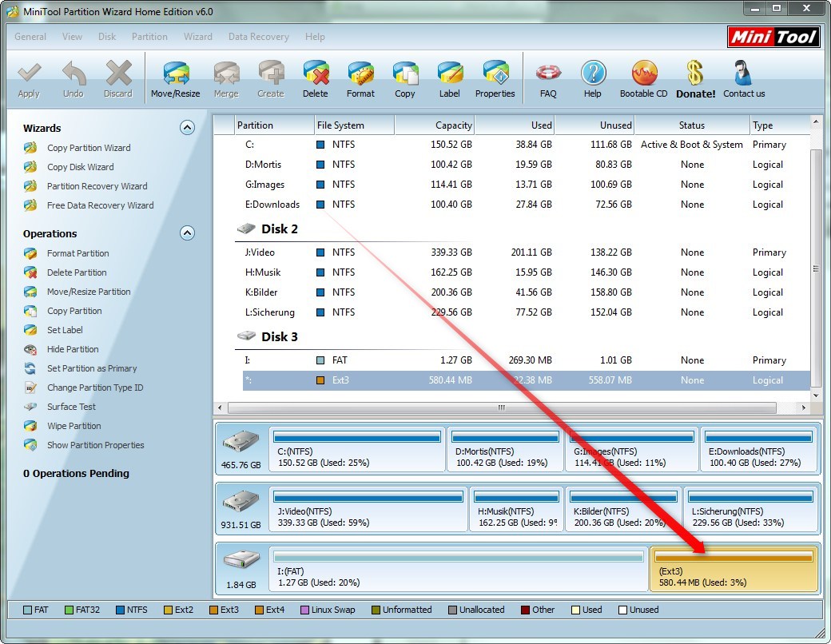Select the Move/Resize toolbar icon

point(176,80)
